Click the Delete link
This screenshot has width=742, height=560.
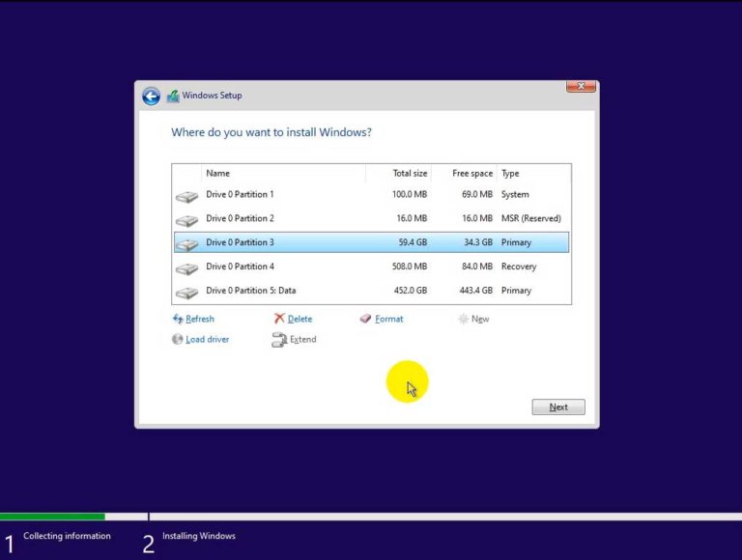(x=300, y=319)
